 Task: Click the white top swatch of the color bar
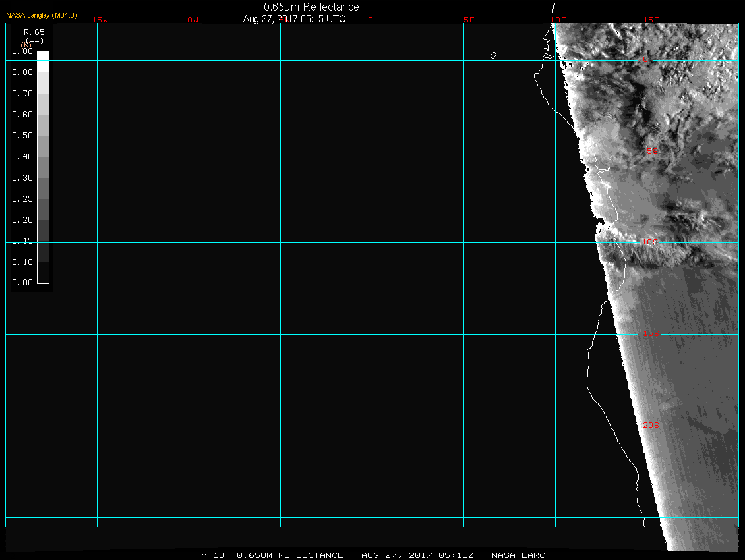click(x=43, y=56)
